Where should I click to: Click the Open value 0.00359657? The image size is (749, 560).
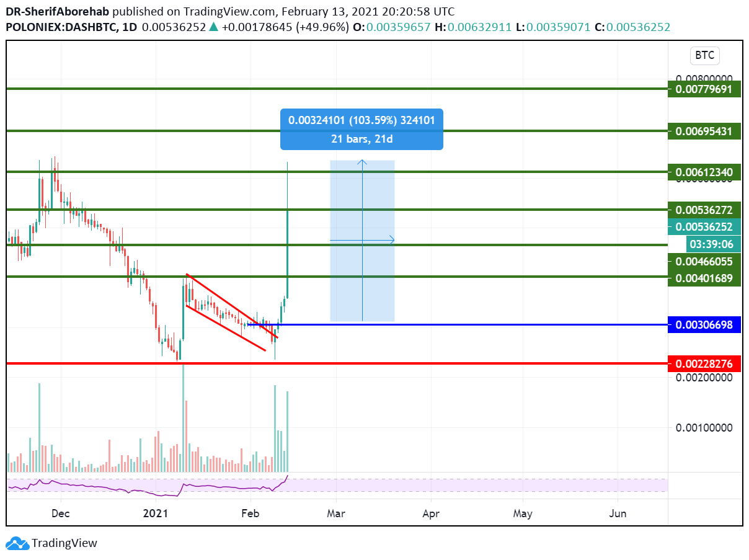[x=399, y=27]
